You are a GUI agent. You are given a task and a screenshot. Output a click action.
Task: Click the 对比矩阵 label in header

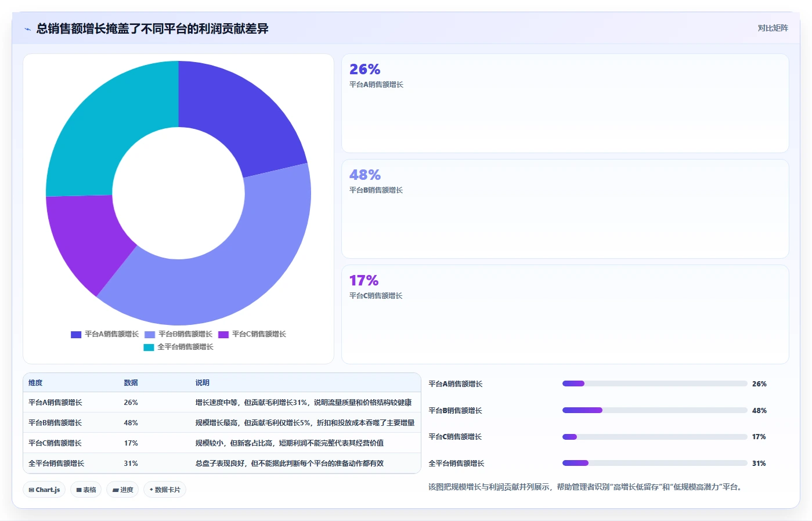(773, 28)
